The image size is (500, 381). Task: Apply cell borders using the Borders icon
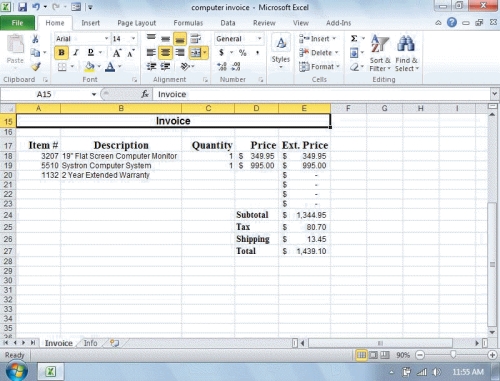(62, 67)
